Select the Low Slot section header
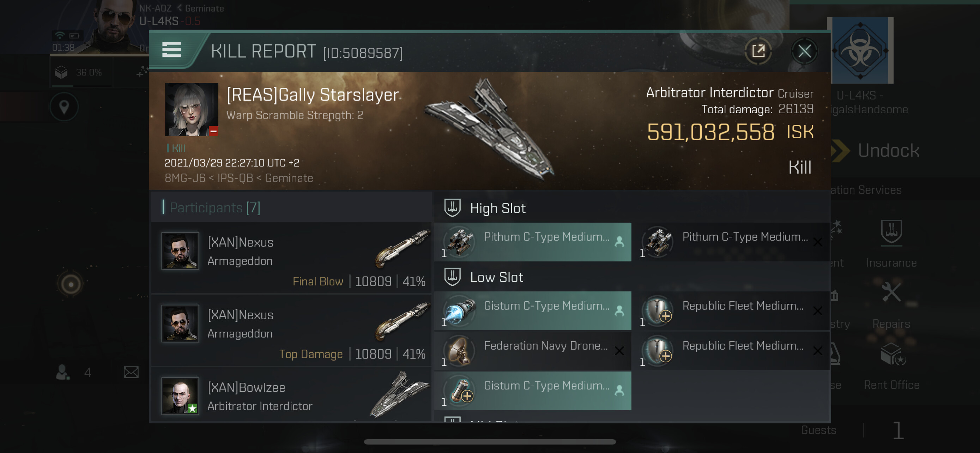980x453 pixels. click(x=496, y=277)
